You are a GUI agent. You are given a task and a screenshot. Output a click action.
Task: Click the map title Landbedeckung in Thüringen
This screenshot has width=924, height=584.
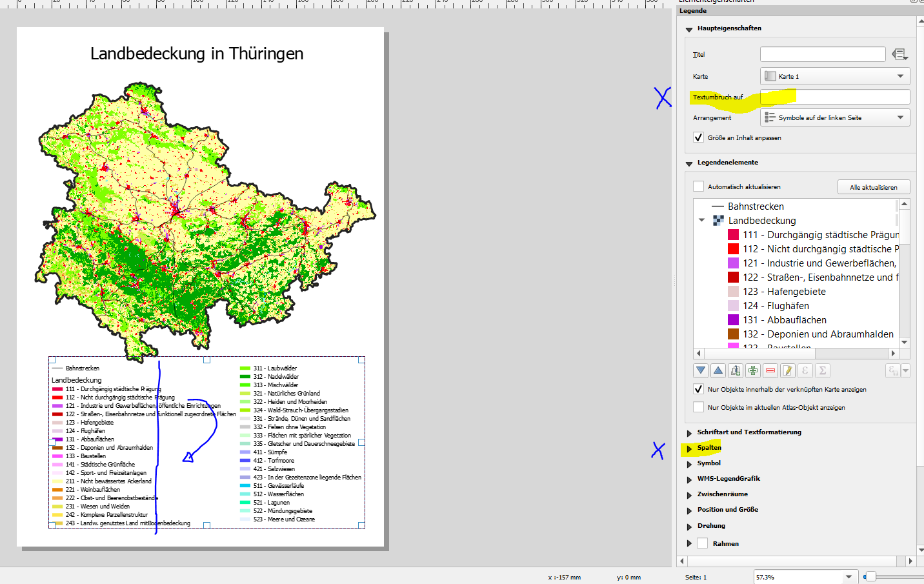(197, 54)
